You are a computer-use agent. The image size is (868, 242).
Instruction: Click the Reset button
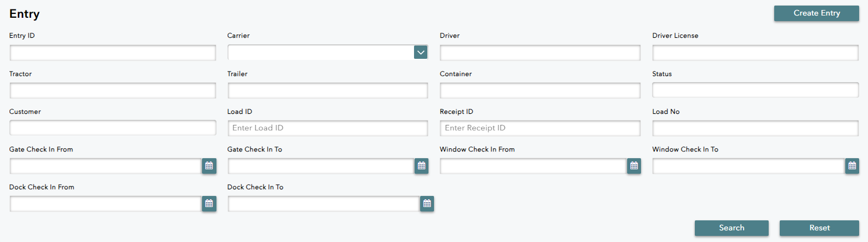[x=819, y=228]
